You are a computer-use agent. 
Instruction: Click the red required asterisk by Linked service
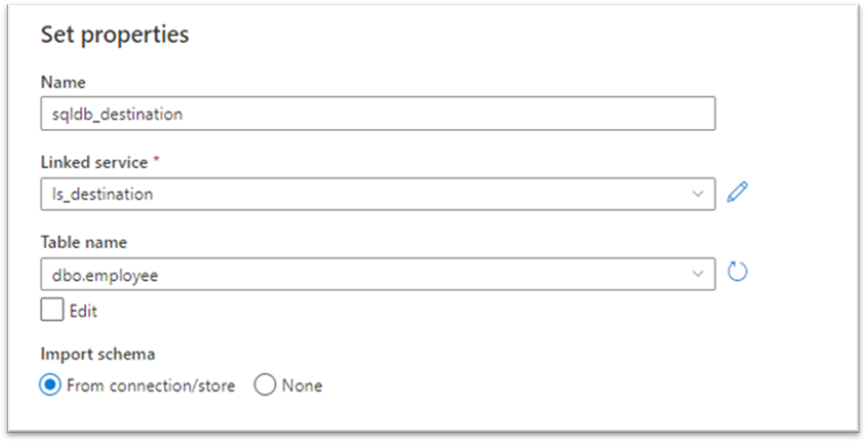[x=156, y=160]
